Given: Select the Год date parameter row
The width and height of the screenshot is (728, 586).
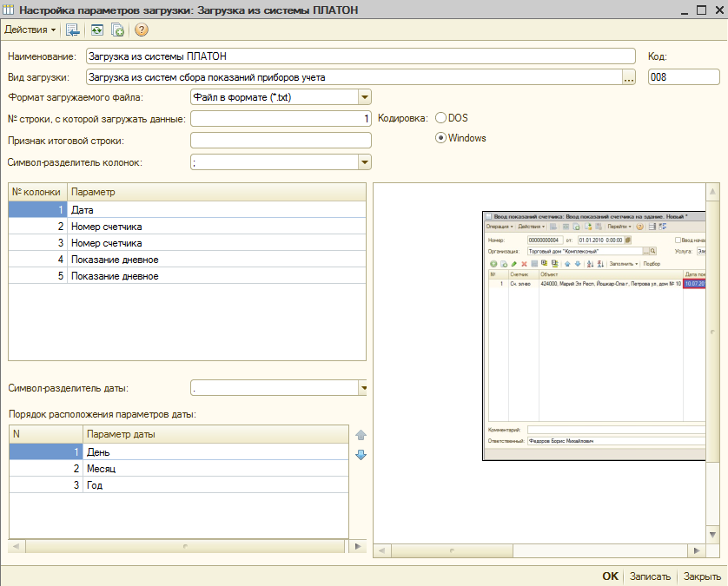Looking at the screenshot, I should point(179,485).
